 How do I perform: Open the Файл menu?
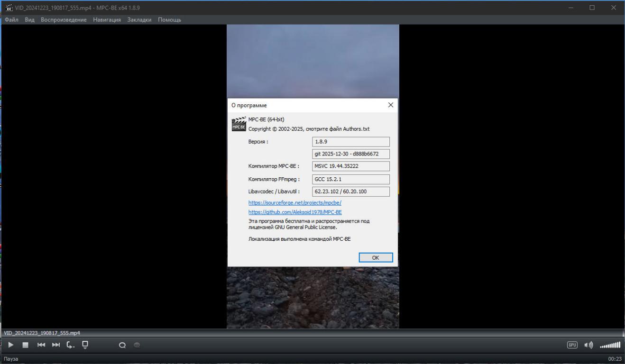tap(11, 20)
